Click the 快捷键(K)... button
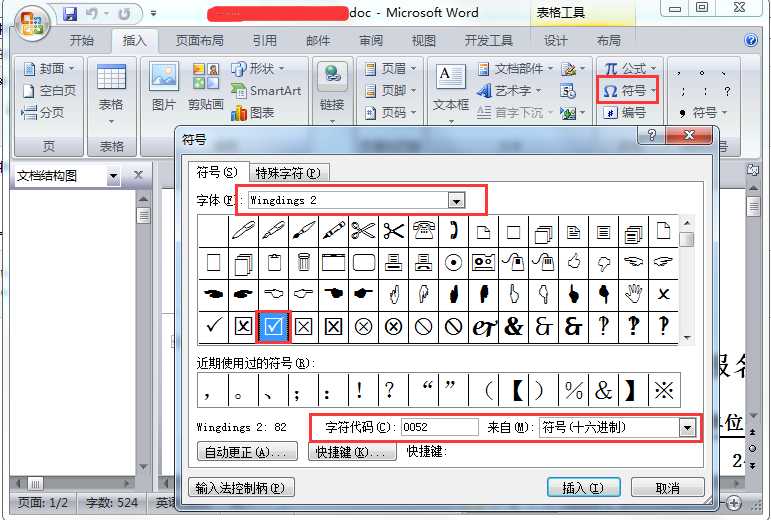This screenshot has width=771, height=520. 352,452
